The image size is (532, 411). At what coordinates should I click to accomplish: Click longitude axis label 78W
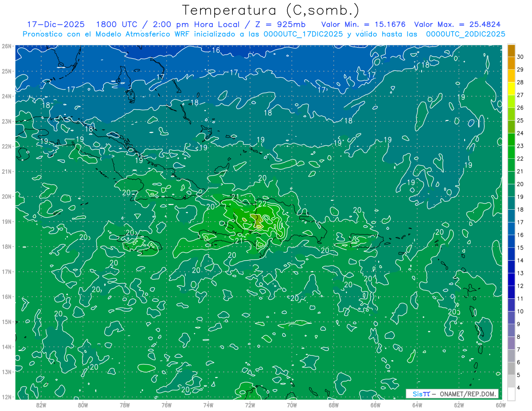pos(125,405)
